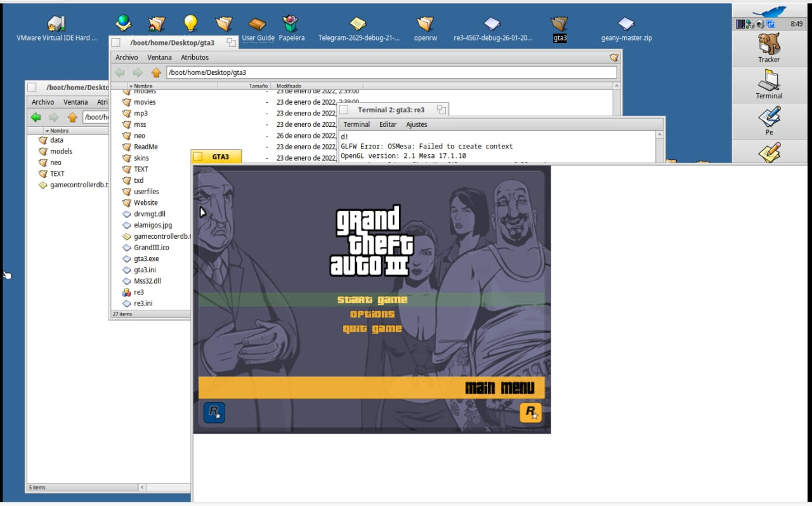
Task: Click the orange up-folder arrow in gta3 window
Action: tap(156, 72)
